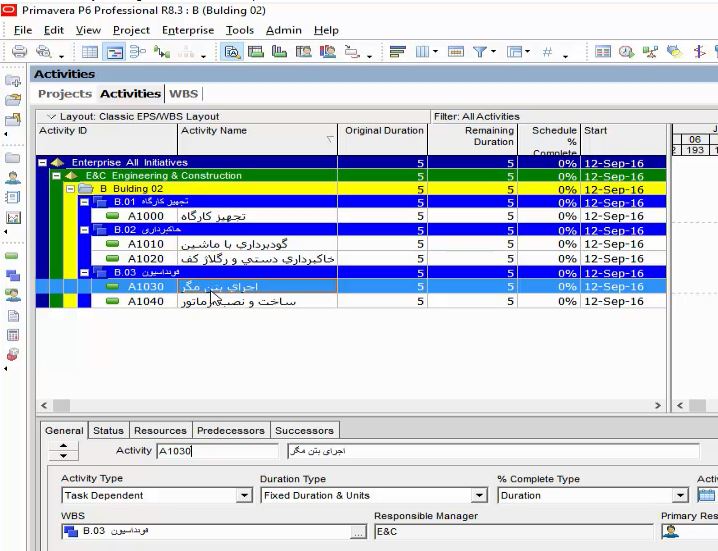
Task: Open the Tools menu
Action: pyautogui.click(x=239, y=30)
